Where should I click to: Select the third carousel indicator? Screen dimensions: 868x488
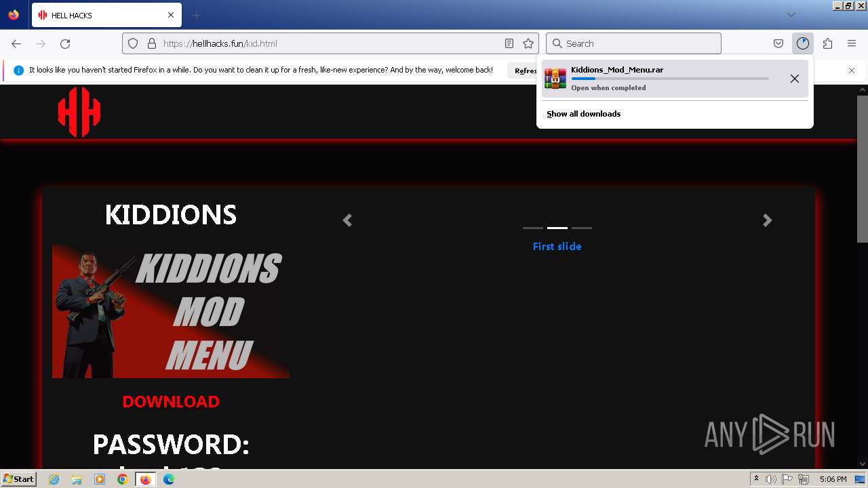582,228
